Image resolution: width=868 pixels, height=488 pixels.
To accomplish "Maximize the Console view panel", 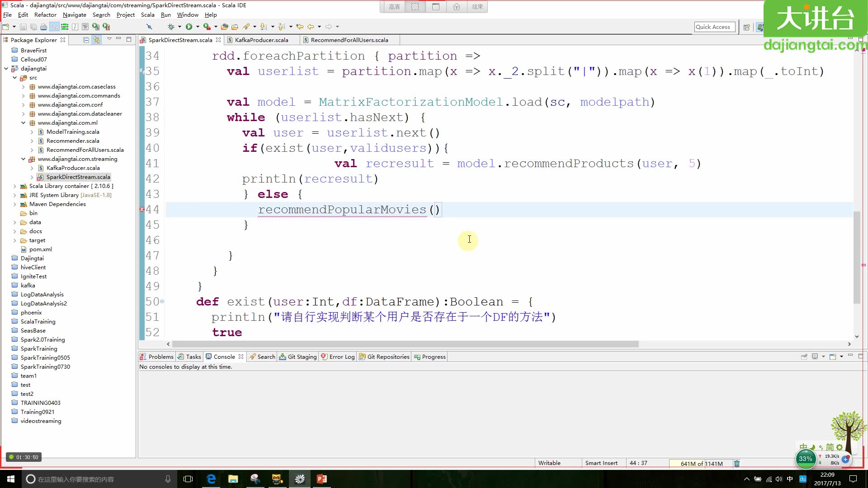I will pyautogui.click(x=861, y=356).
